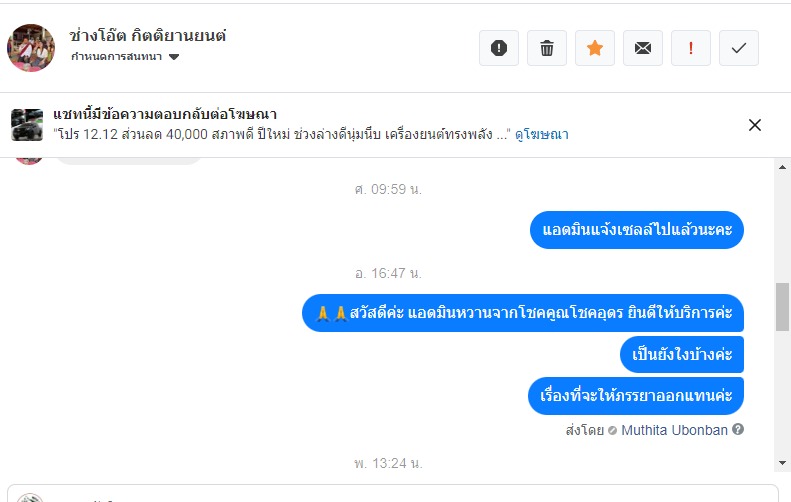Image resolution: width=791 pixels, height=502 pixels.
Task: Click the help icon beside Muthita Ubonban
Action: coord(738,430)
